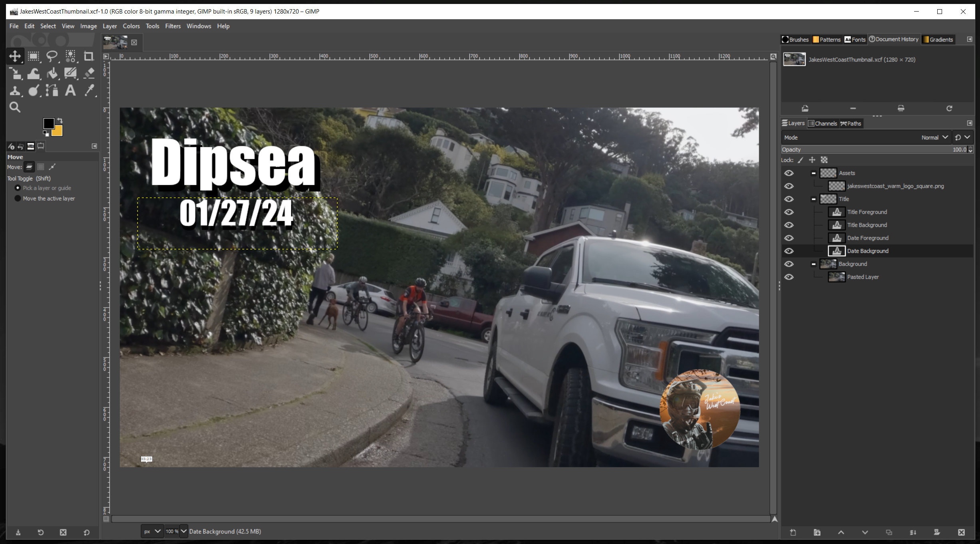Select the Date Foreground layer
The width and height of the screenshot is (980, 544).
[868, 238]
